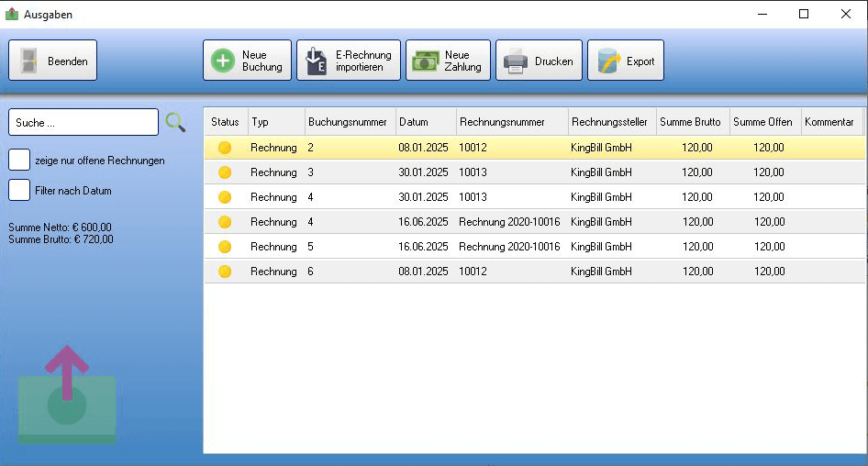The image size is (868, 466).
Task: Select Rechnungsnummer 10013 in booking 3 row
Action: tap(473, 172)
